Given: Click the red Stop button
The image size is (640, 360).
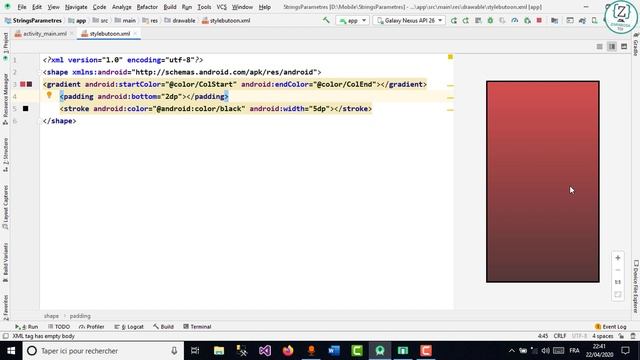Looking at the screenshot, I should (x=539, y=20).
